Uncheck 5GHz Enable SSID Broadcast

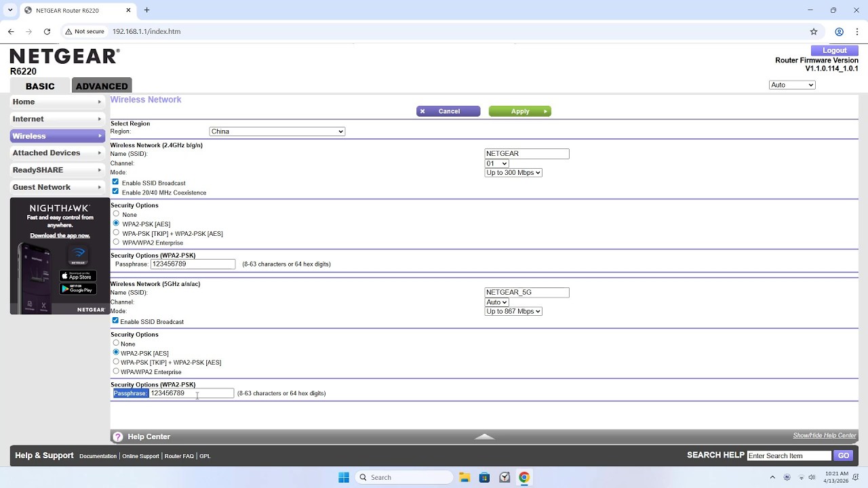click(x=115, y=321)
